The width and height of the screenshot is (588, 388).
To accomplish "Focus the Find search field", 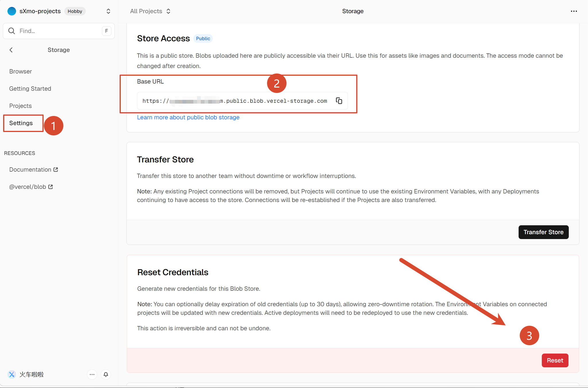I will (59, 31).
